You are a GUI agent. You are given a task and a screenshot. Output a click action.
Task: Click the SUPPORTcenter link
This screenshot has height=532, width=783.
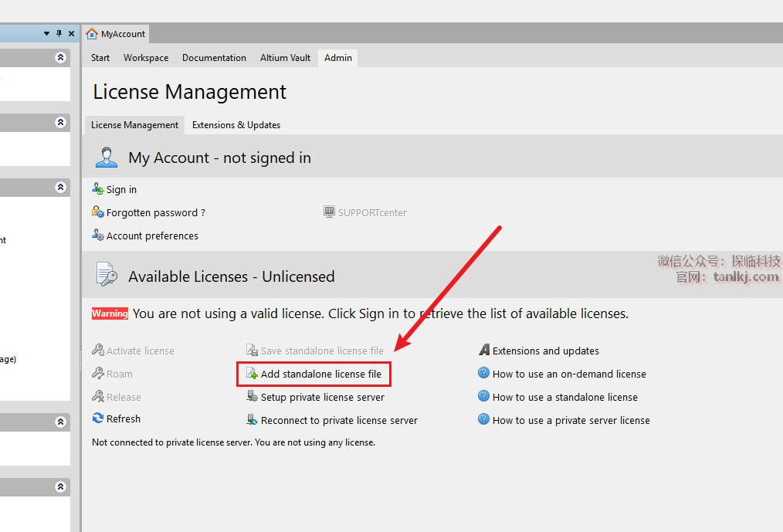[372, 213]
